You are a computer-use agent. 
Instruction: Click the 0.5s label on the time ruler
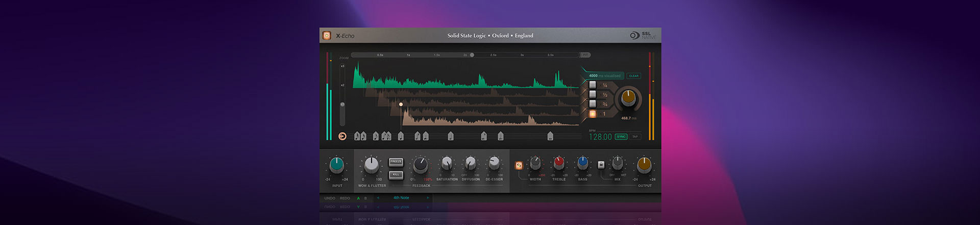click(380, 55)
